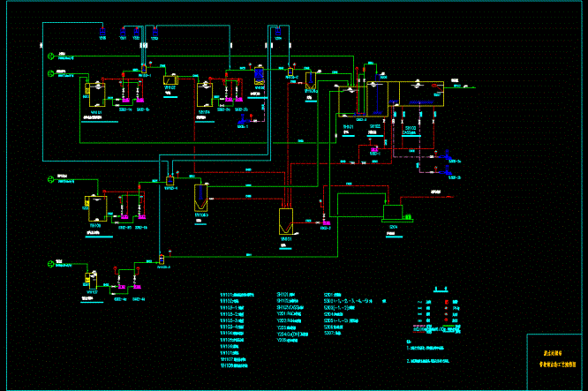Pick the magenta pump S302-2a
The image size is (588, 391).
[228, 100]
